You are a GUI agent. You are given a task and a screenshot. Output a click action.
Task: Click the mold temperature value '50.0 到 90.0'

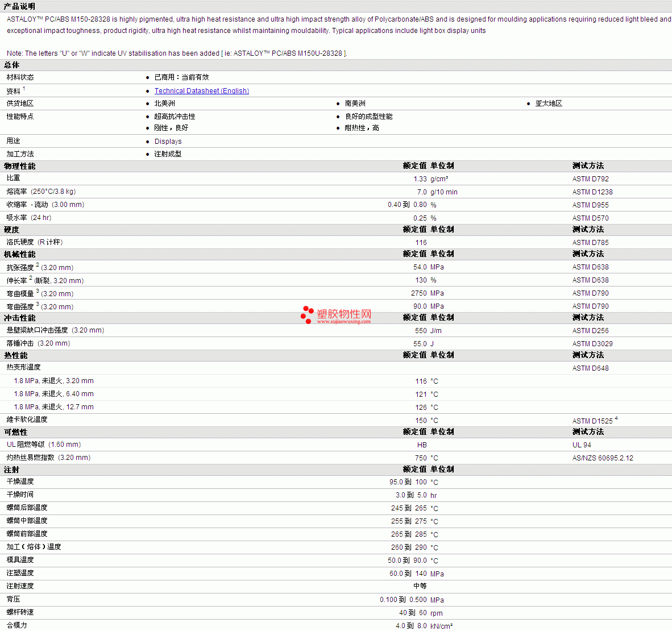[407, 561]
